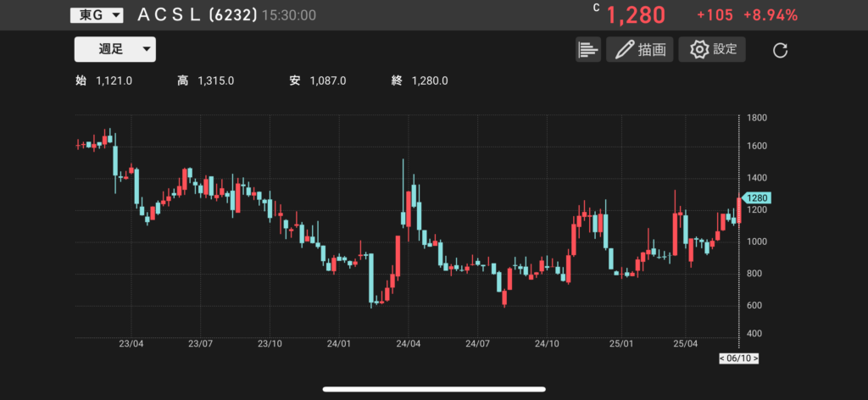This screenshot has width=868, height=400.
Task: Click the 23/10 date axis label
Action: click(x=270, y=343)
